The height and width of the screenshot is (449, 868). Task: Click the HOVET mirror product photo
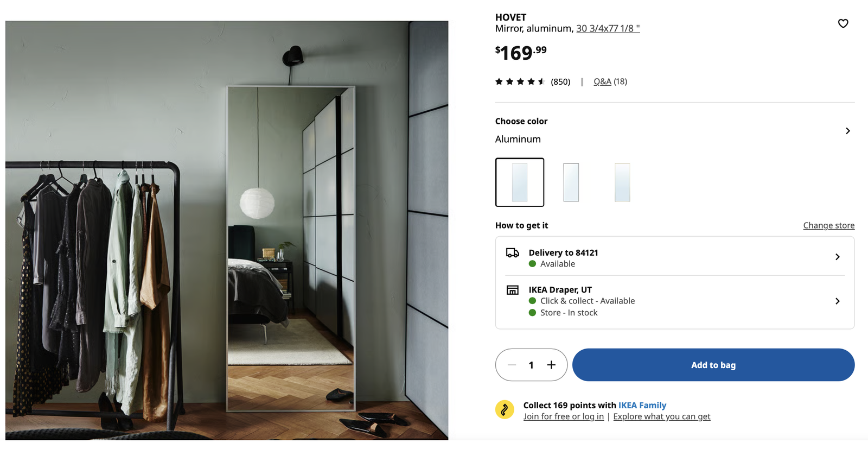tap(227, 230)
